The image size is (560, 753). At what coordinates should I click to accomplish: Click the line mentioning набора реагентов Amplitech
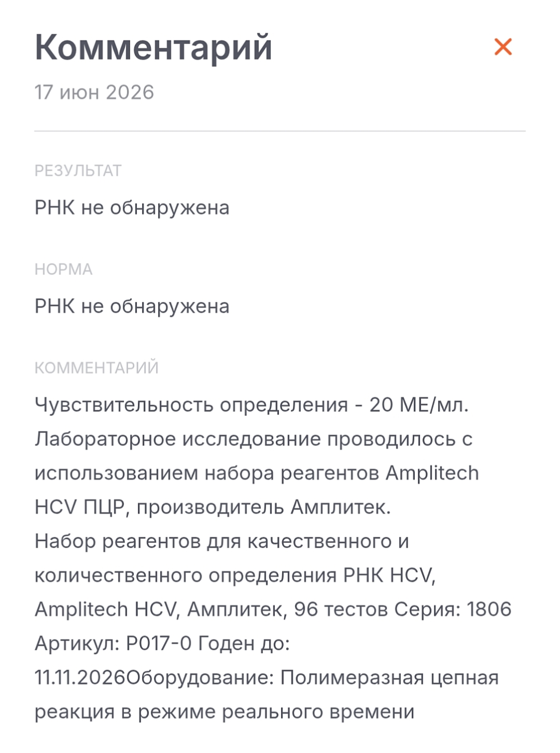point(257,473)
